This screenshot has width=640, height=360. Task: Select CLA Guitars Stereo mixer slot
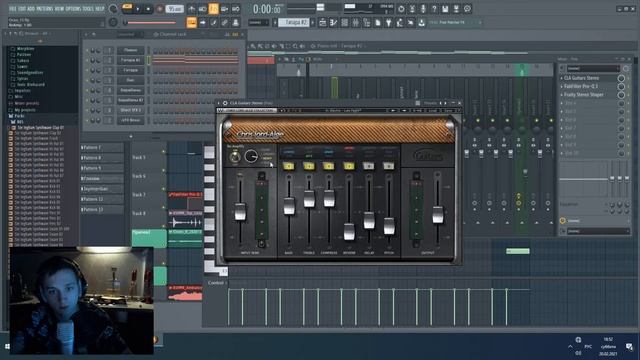(582, 78)
